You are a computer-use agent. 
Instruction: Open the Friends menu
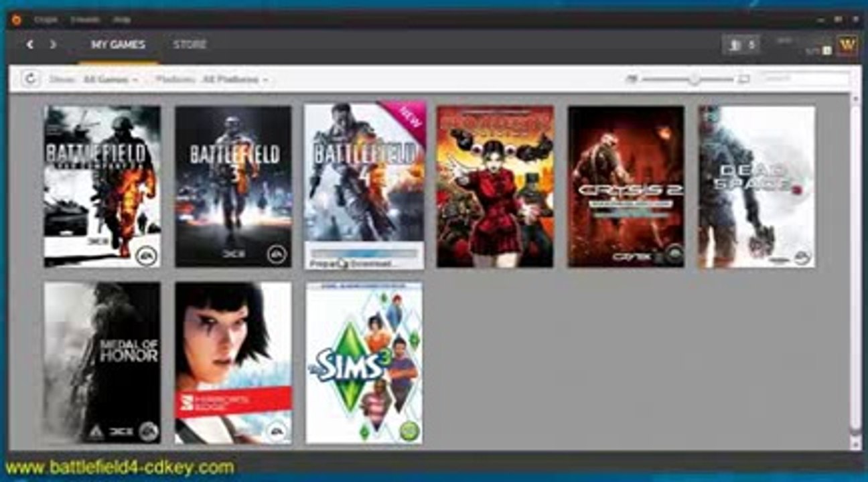84,19
